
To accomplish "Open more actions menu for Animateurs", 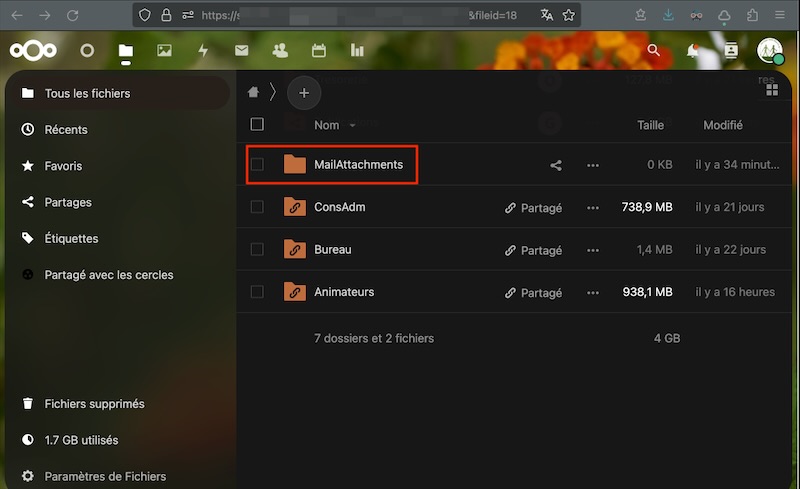I will 593,292.
